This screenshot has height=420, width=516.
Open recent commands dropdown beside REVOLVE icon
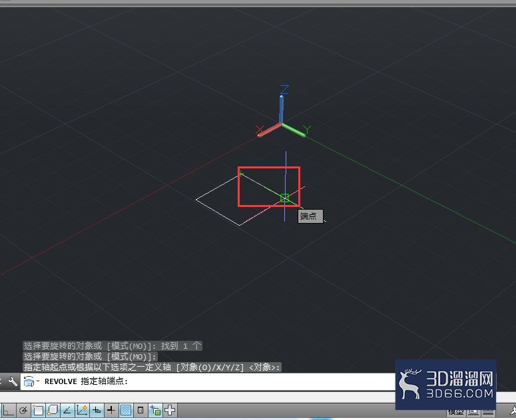38,381
